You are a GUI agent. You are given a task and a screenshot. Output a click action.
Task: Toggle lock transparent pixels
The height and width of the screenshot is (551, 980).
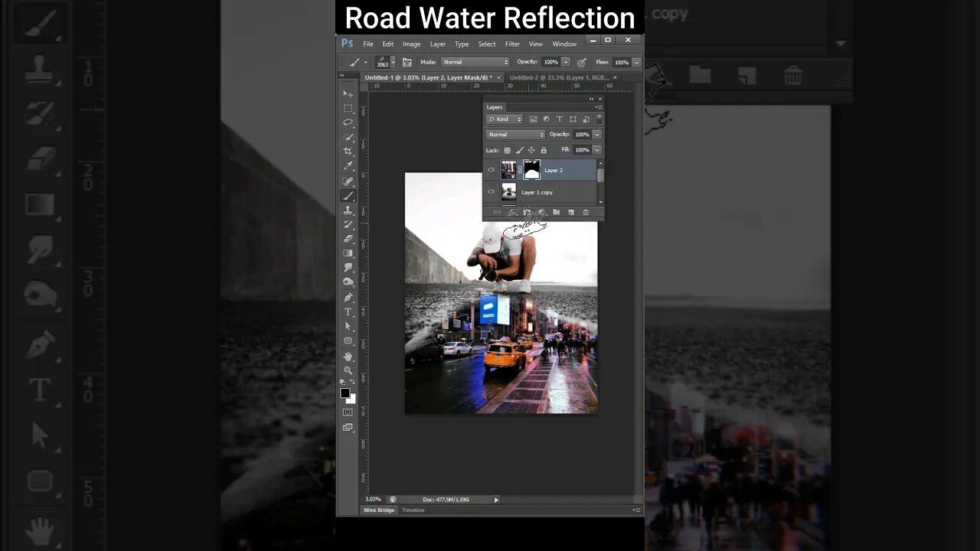(x=507, y=150)
